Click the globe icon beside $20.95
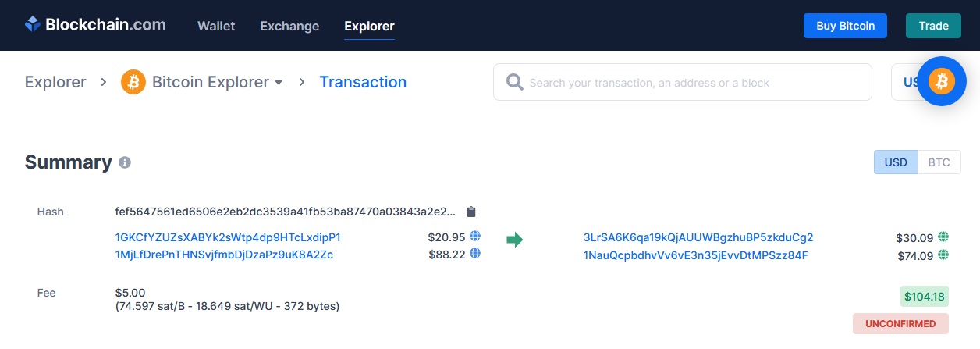980x349 pixels. (475, 237)
